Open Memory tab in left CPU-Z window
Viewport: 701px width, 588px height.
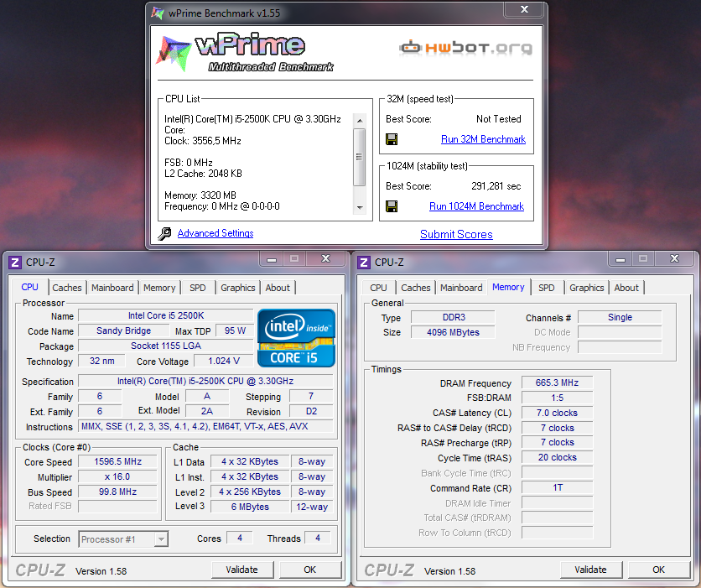(x=159, y=288)
